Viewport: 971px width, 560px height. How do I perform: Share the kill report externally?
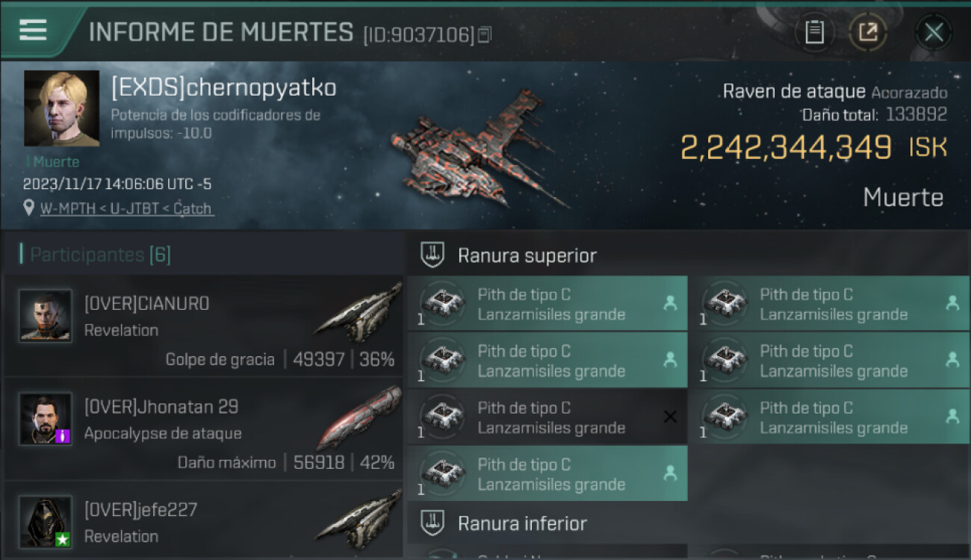click(x=868, y=32)
